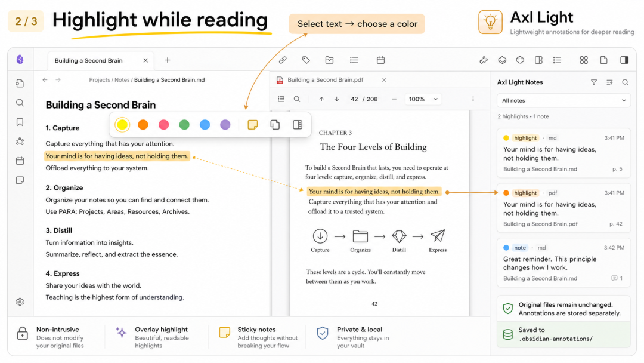Expand the All notes filter dropdown
The height and width of the screenshot is (363, 644).
coord(563,101)
